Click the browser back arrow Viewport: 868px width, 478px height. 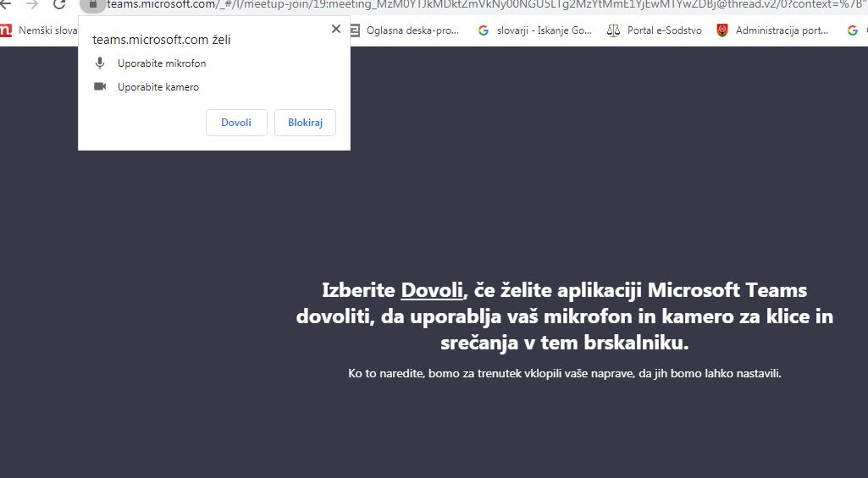click(5, 4)
